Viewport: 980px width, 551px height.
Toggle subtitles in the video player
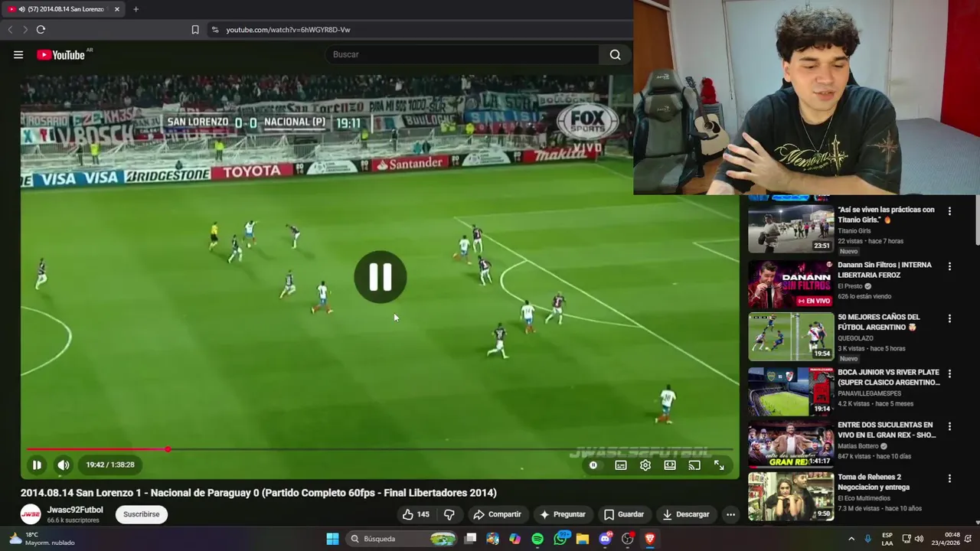click(621, 465)
